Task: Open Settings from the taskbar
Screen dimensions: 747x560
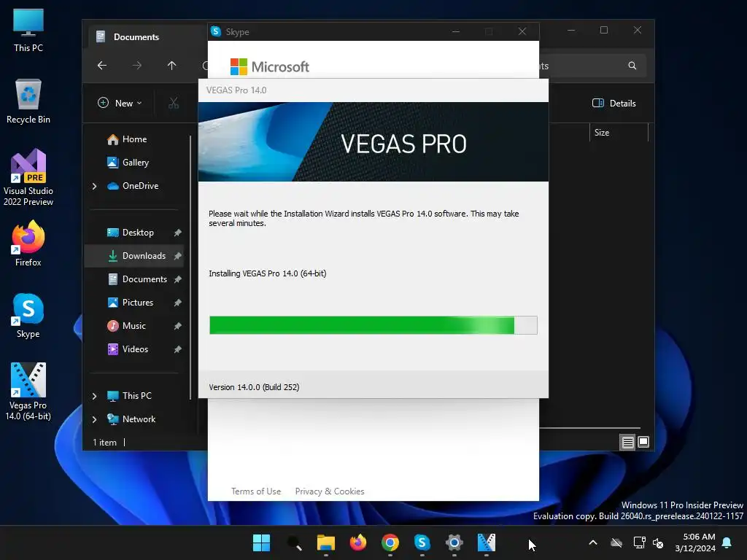Action: (x=454, y=542)
